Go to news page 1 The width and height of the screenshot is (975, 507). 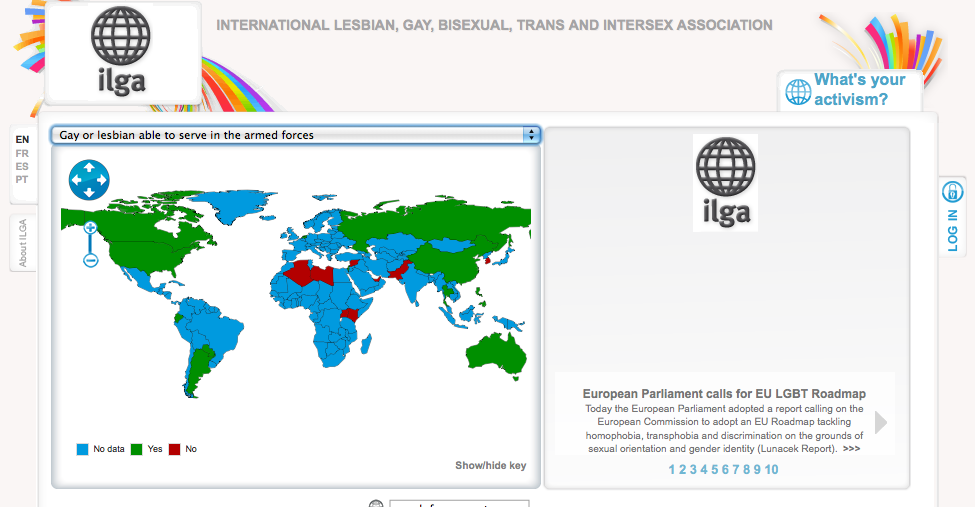(672, 470)
